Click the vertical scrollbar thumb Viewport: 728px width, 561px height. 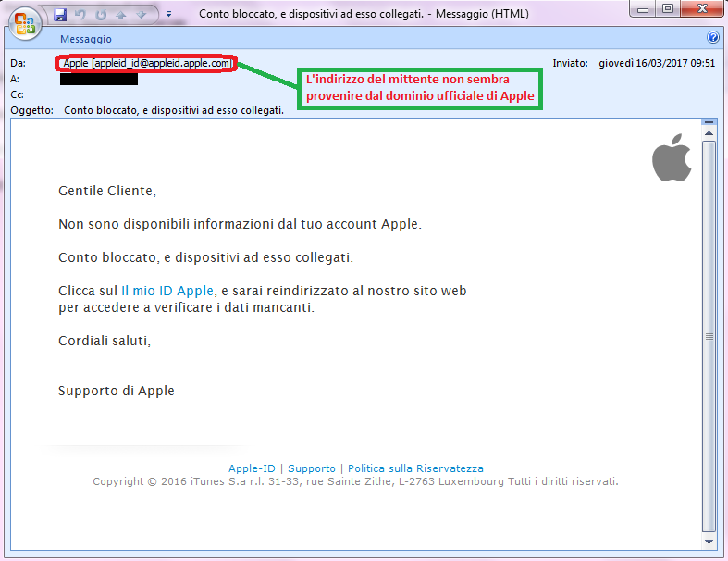(709, 336)
